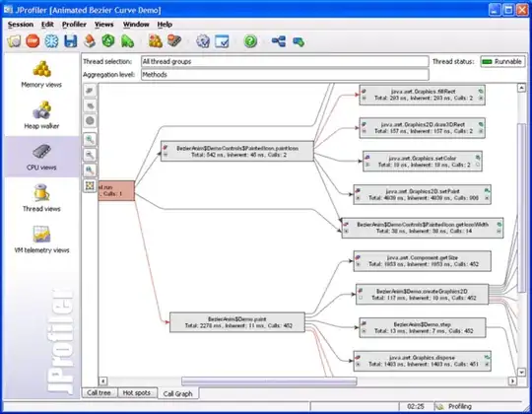Click the red stop session icon
The height and width of the screenshot is (414, 532).
tap(33, 41)
